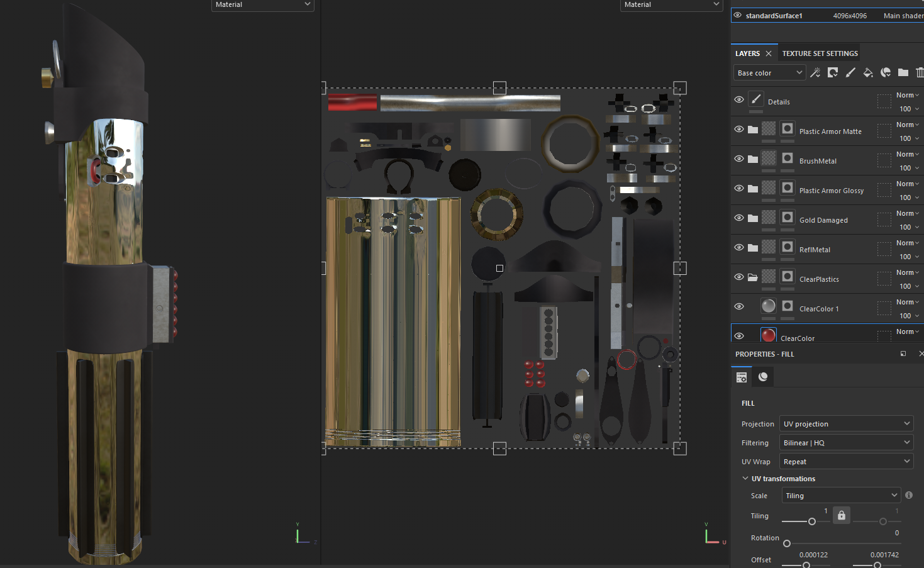Click the ReflMetal layer mask thumbnail
Screen dimensions: 924x568
click(787, 247)
